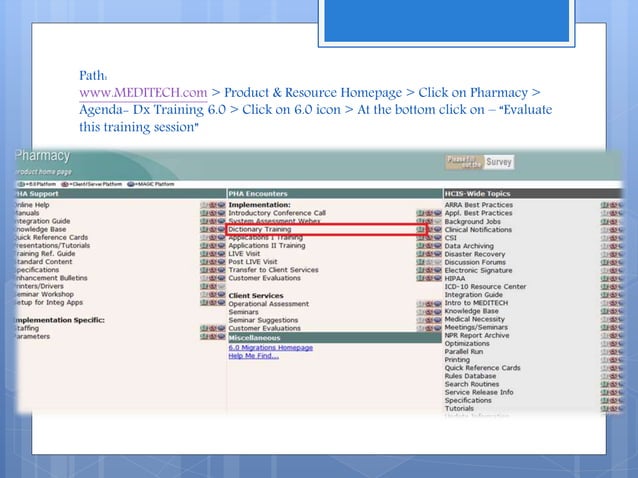Click the Client/Server icon for LIVE Visit

pos(429,254)
